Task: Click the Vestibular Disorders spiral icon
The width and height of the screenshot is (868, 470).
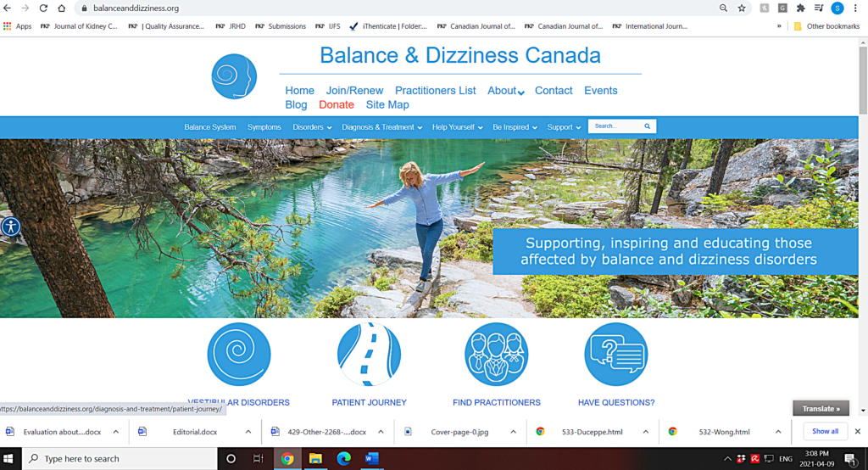Action: 239,354
